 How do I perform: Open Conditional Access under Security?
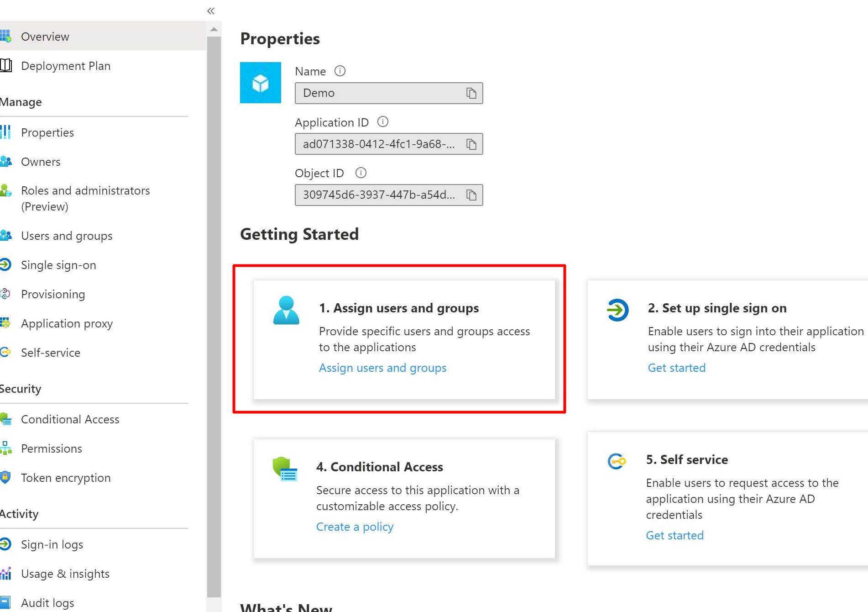pos(70,419)
